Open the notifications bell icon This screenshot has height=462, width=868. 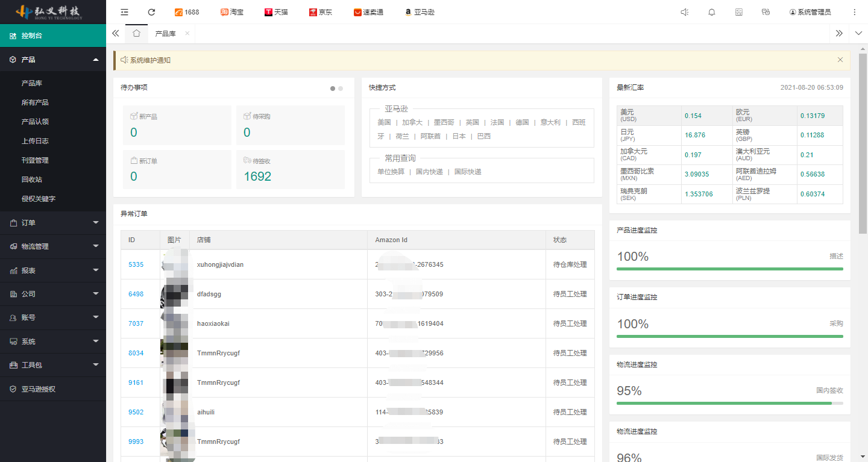click(x=712, y=12)
